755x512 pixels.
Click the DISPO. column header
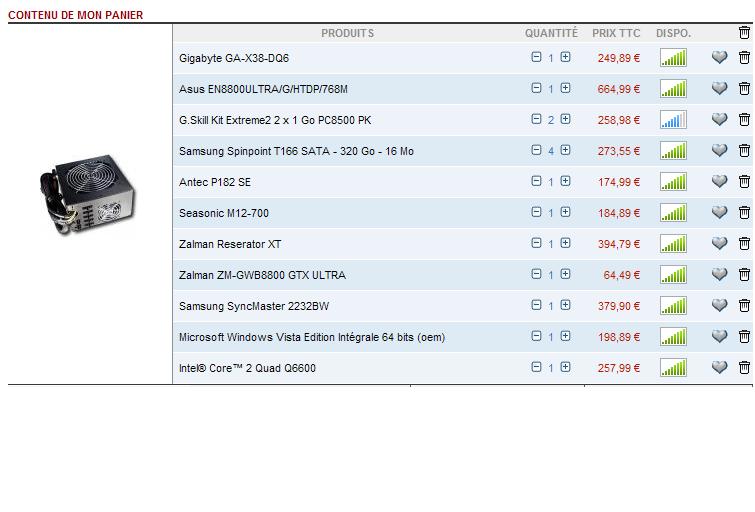click(673, 33)
